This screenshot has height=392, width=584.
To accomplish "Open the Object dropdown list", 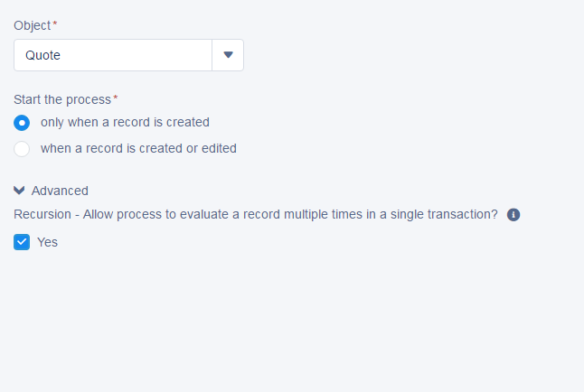I will point(228,55).
